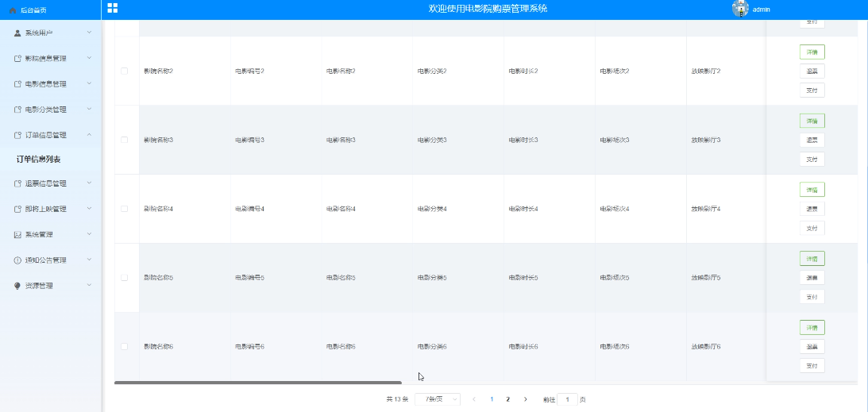
Task: Click the icon beside 电影信息管理
Action: point(17,84)
